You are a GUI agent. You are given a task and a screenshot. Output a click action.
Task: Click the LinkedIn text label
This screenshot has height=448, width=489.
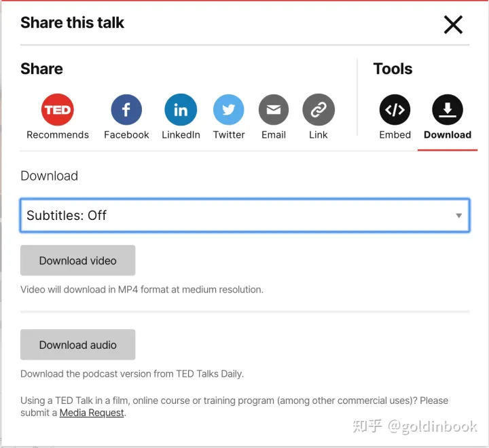pos(181,134)
